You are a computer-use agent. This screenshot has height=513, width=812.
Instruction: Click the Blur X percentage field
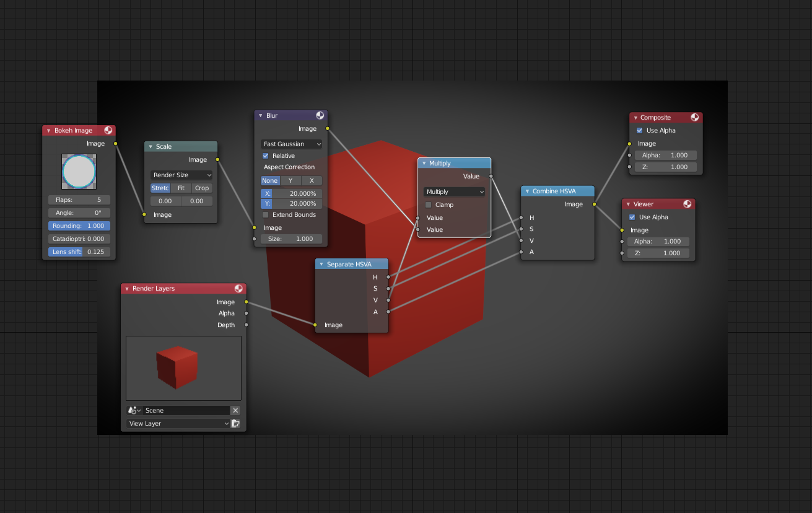tap(291, 193)
